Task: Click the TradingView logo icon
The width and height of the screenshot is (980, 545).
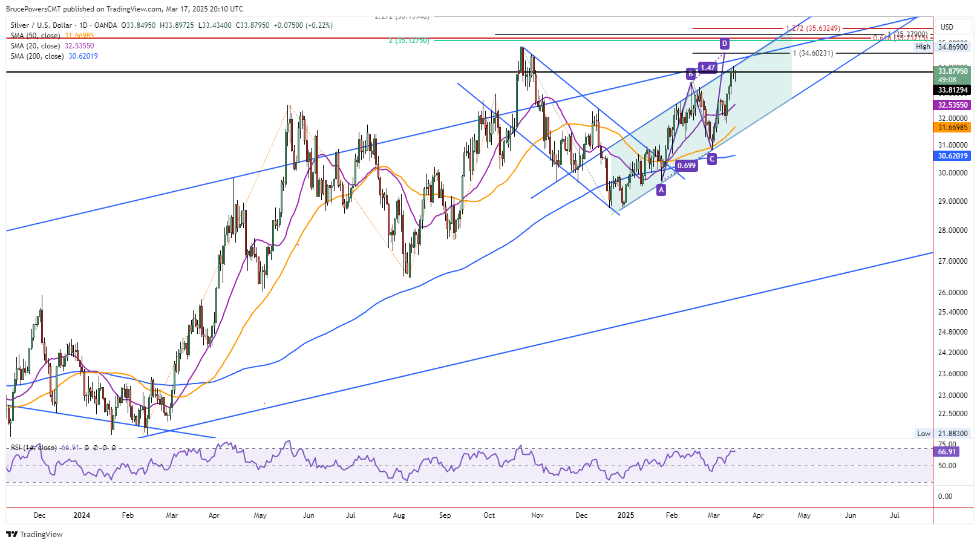Action: point(11,534)
